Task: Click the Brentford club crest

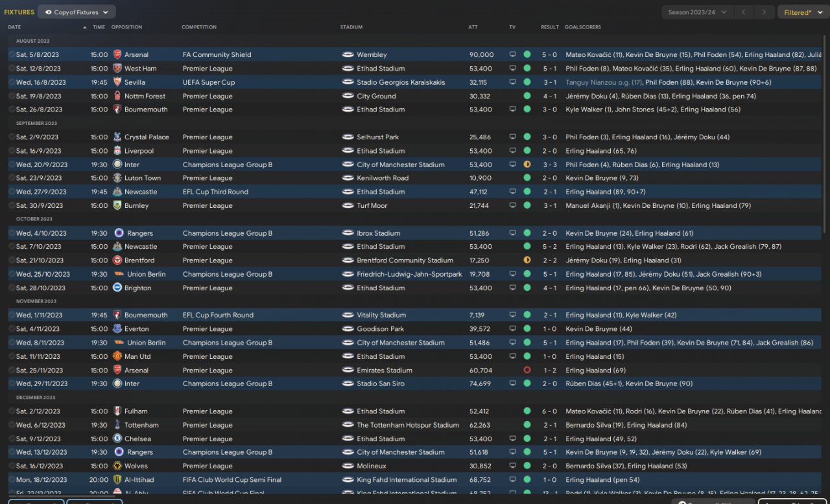Action: point(117,260)
